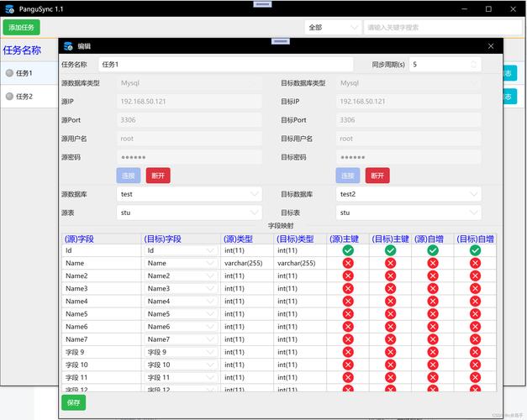Open the target field dropdown for Name3
The width and height of the screenshot is (527, 420).
pyautogui.click(x=181, y=289)
